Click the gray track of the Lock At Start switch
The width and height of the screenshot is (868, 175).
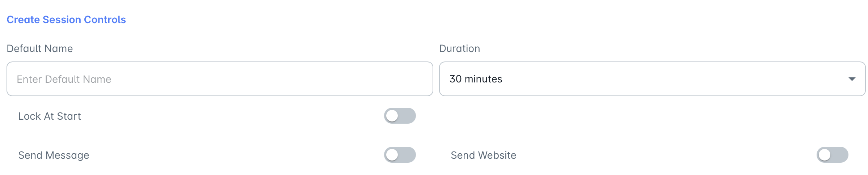click(x=407, y=116)
